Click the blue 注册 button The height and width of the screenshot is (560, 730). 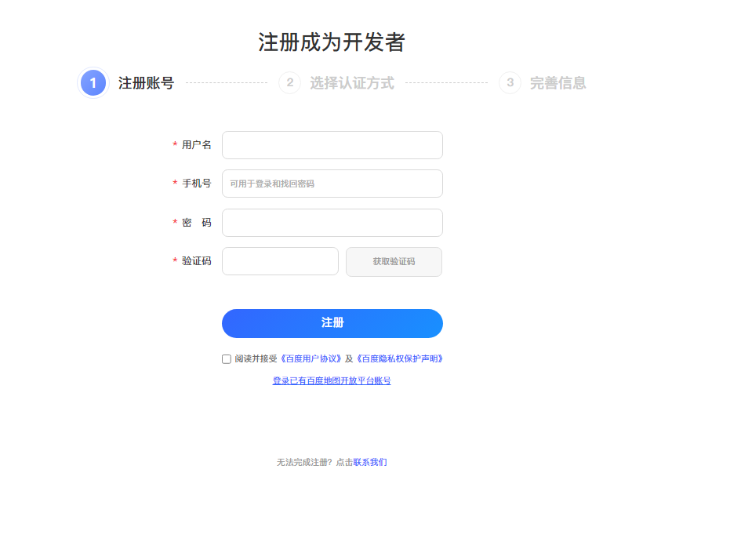332,323
